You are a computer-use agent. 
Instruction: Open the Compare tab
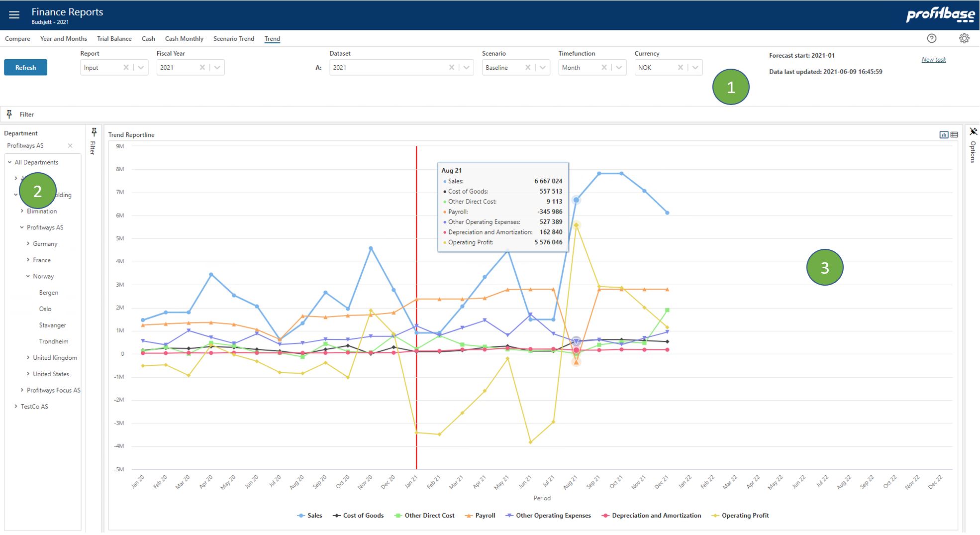point(17,39)
